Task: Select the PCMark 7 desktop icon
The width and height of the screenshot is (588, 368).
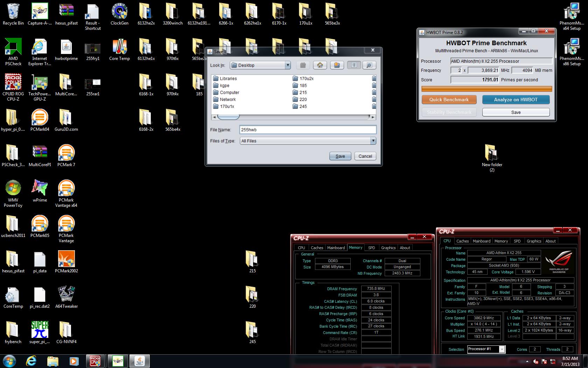Action: (66, 156)
